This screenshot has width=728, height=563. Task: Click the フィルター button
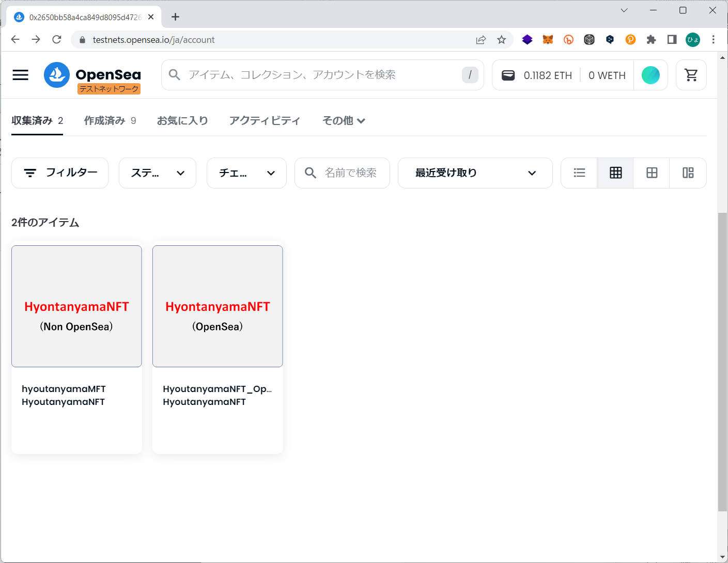click(x=60, y=173)
